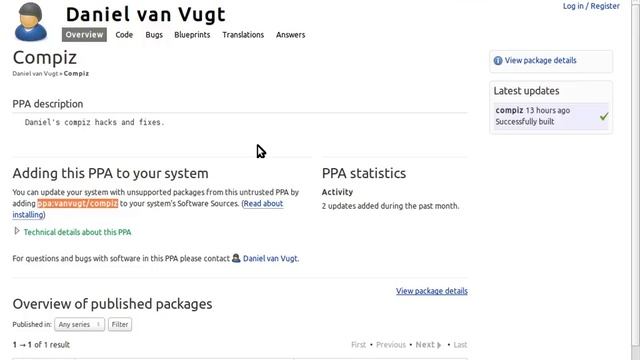Click the highlighted ppa:vanvugt/compiz text

78,203
